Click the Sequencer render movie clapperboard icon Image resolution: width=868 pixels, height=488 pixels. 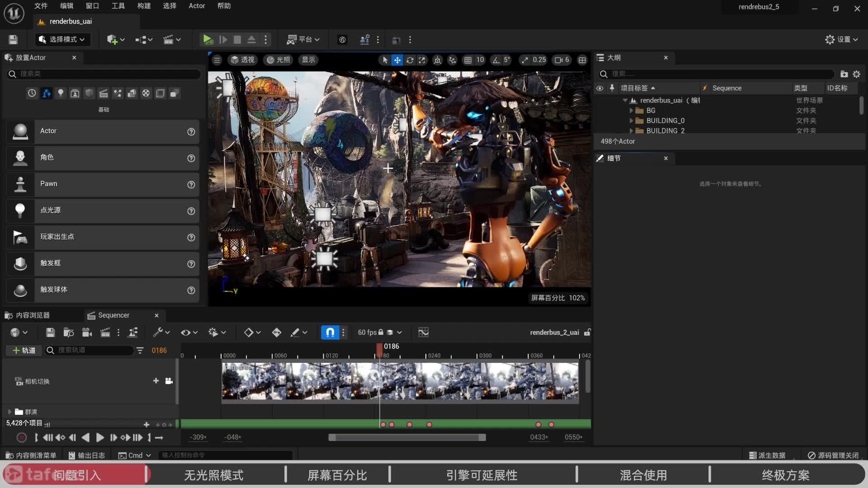(105, 333)
